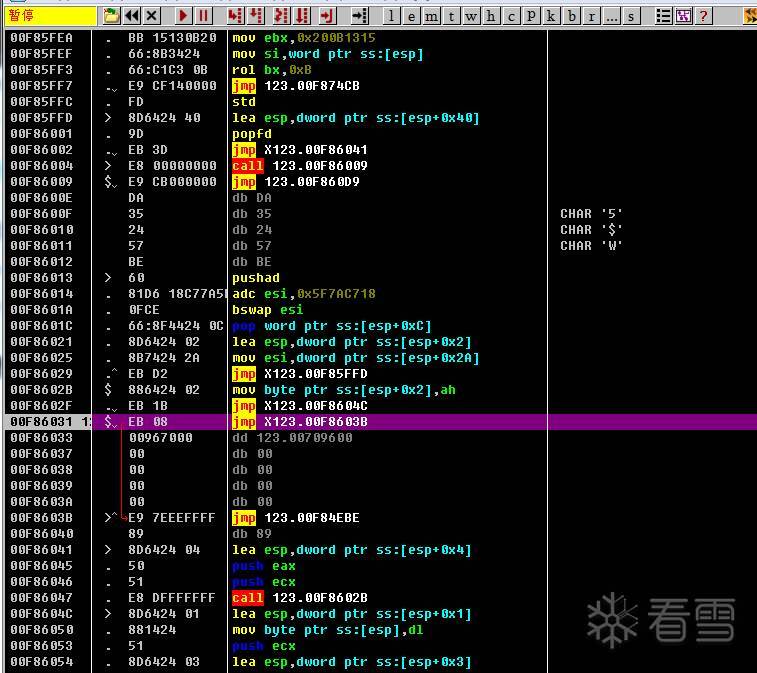Screen dimensions: 757x673
Task: Click comment CHAR '$'
Action: [x=591, y=230]
